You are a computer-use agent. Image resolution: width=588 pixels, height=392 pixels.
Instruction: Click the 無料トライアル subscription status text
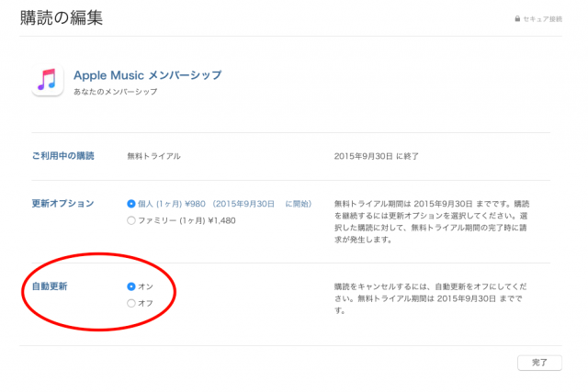tap(154, 156)
